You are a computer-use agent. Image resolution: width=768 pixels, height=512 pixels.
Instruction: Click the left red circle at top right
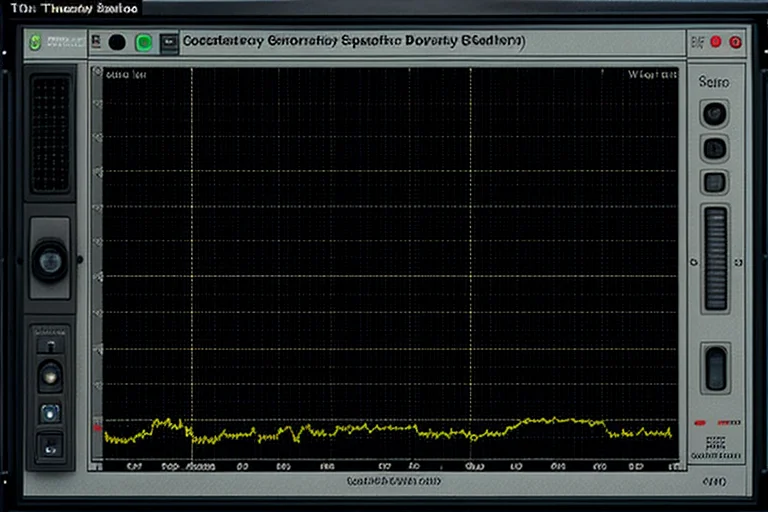(x=716, y=42)
